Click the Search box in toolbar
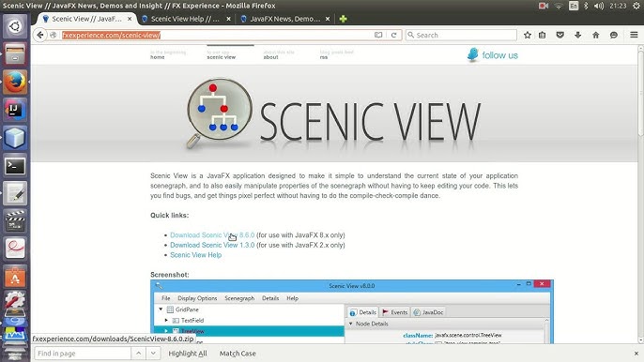Viewport: 644px width, 362px height. pyautogui.click(x=461, y=35)
